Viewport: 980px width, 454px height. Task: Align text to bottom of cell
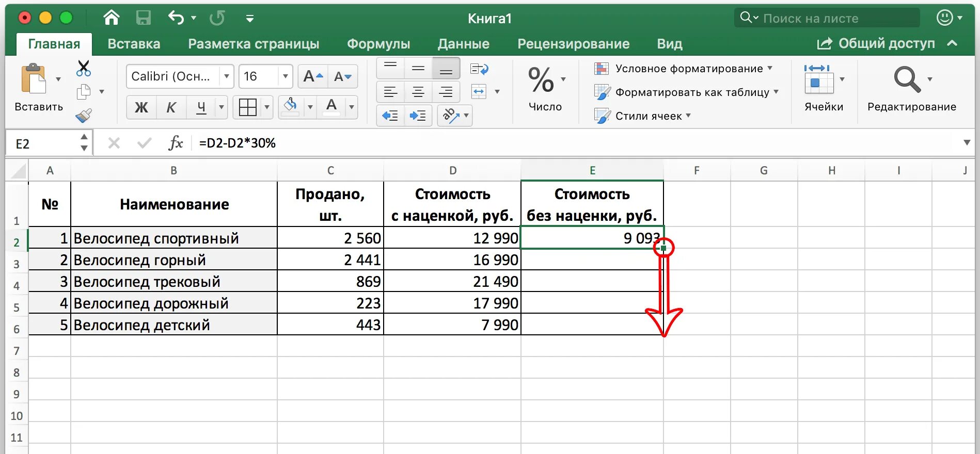pos(446,68)
